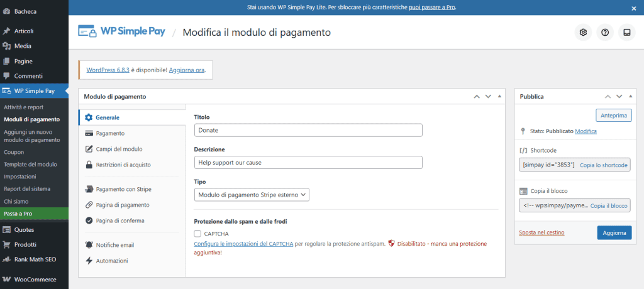
Task: Click Passa a Pro upgrade item
Action: click(34, 214)
